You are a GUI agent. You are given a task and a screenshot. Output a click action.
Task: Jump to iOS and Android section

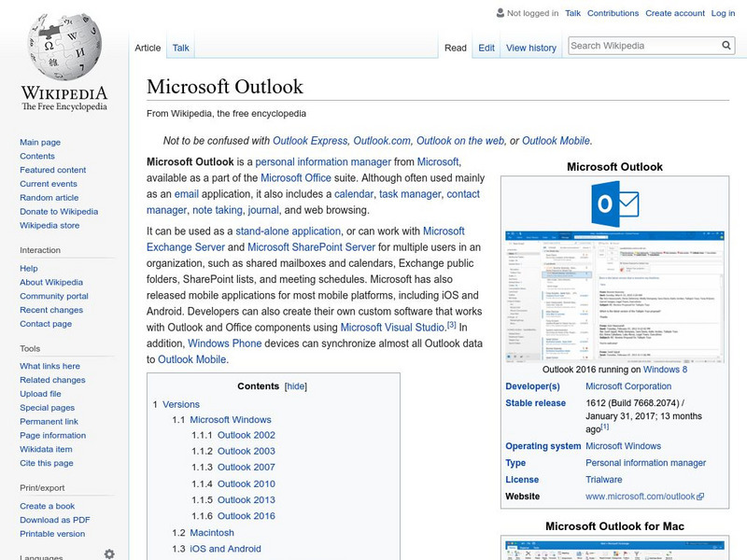(x=225, y=549)
